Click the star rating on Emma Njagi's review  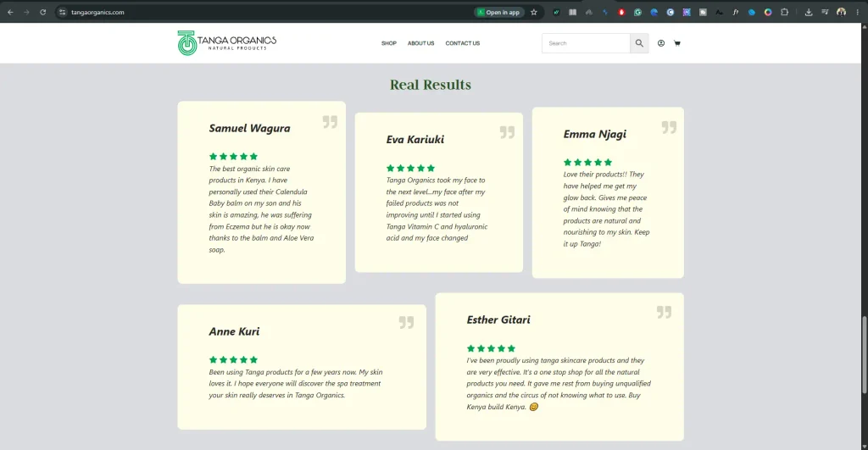click(588, 162)
